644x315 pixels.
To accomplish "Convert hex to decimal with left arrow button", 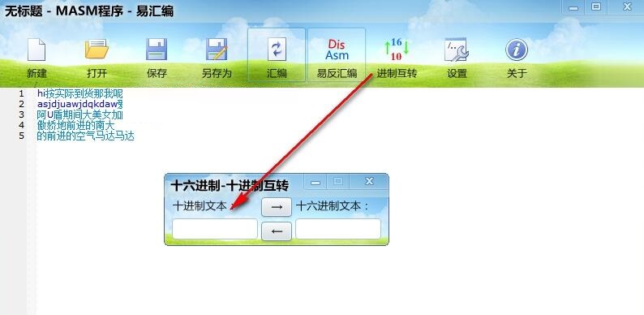I will 277,231.
